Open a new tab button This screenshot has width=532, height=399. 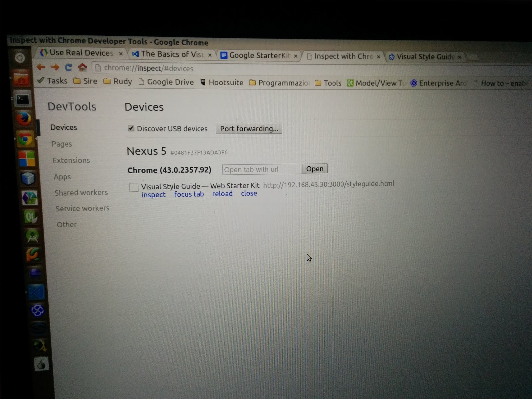tap(473, 57)
